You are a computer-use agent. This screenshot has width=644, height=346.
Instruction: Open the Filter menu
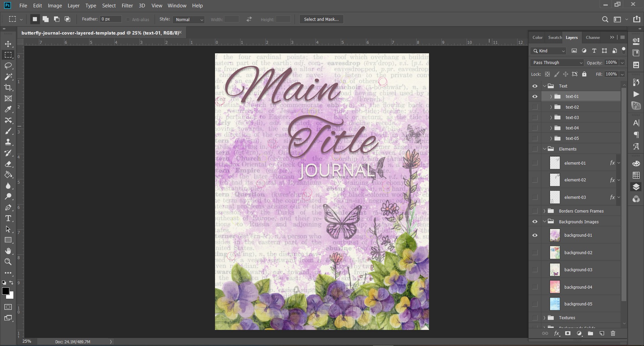[127, 6]
